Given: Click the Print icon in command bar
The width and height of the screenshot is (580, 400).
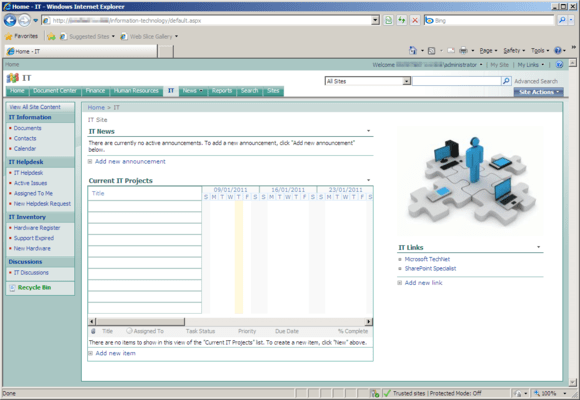Looking at the screenshot, I should 463,50.
